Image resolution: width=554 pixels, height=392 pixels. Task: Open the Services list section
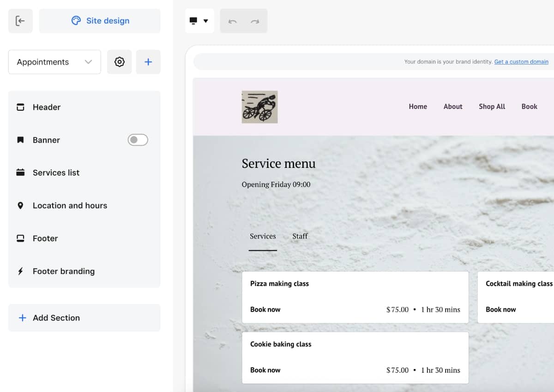click(84, 172)
